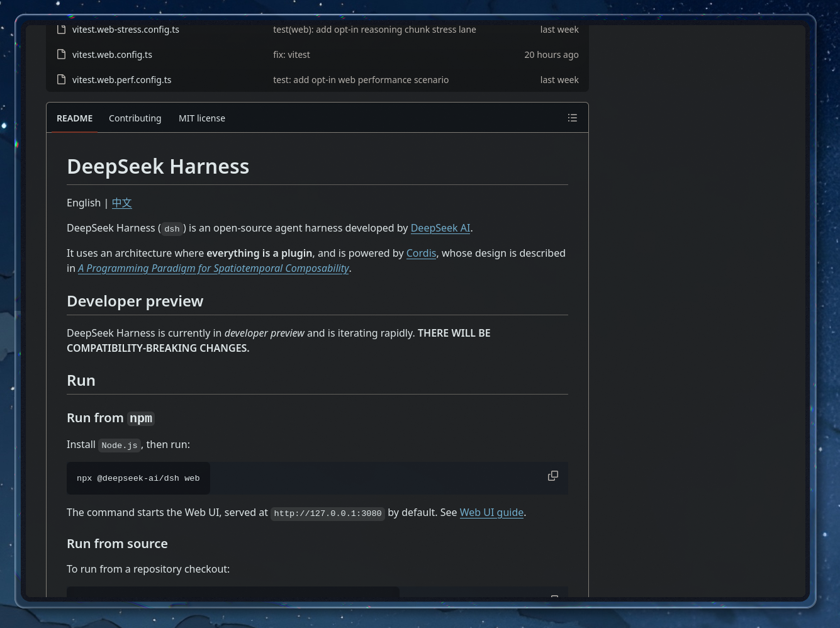This screenshot has height=628, width=840.
Task: Open the 'fix: vitest' commit message
Action: [x=291, y=55]
